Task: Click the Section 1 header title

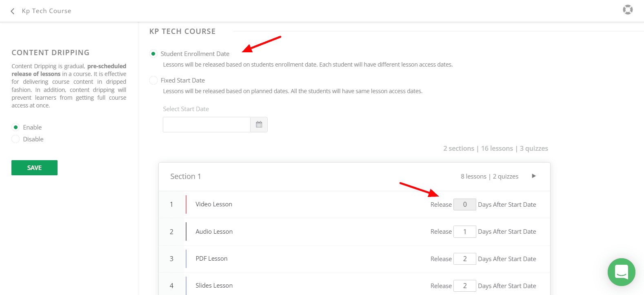Action: click(x=186, y=177)
